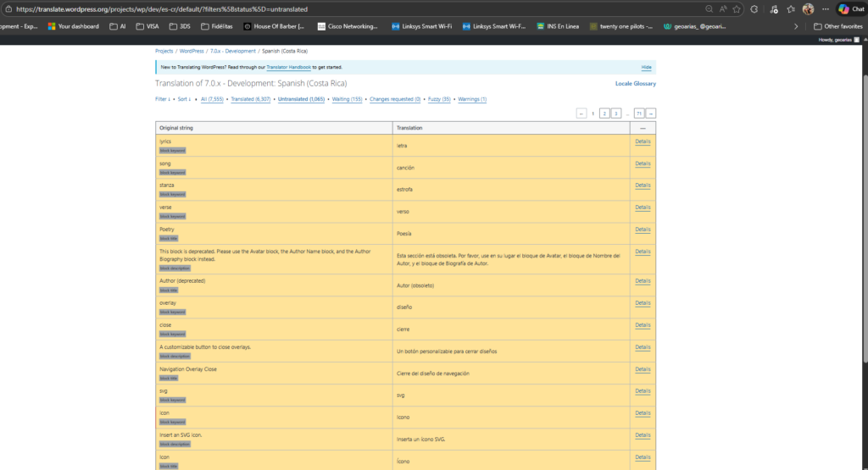Open the Translator Handbook link

click(x=289, y=66)
